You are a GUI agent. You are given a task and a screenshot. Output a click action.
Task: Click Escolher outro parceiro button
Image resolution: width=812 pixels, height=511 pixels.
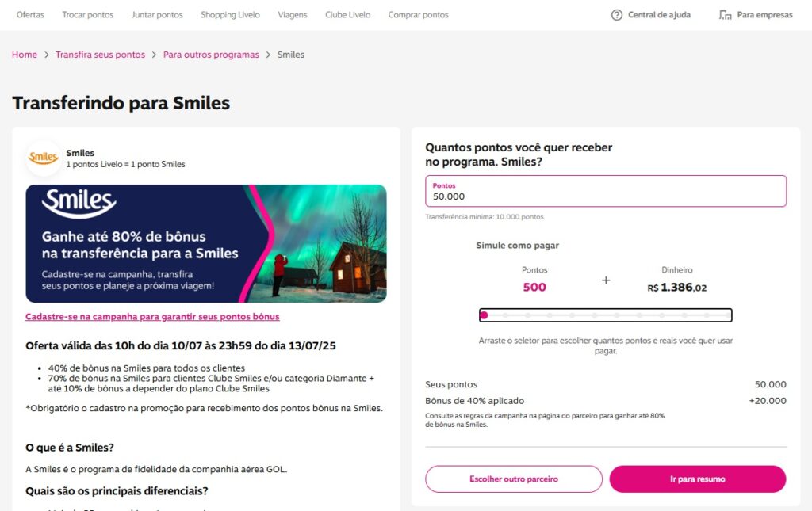pos(514,479)
